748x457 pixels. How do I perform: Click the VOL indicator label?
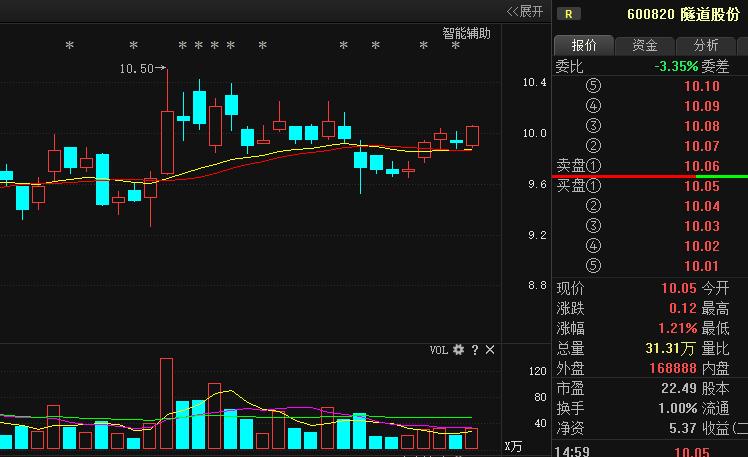click(438, 350)
